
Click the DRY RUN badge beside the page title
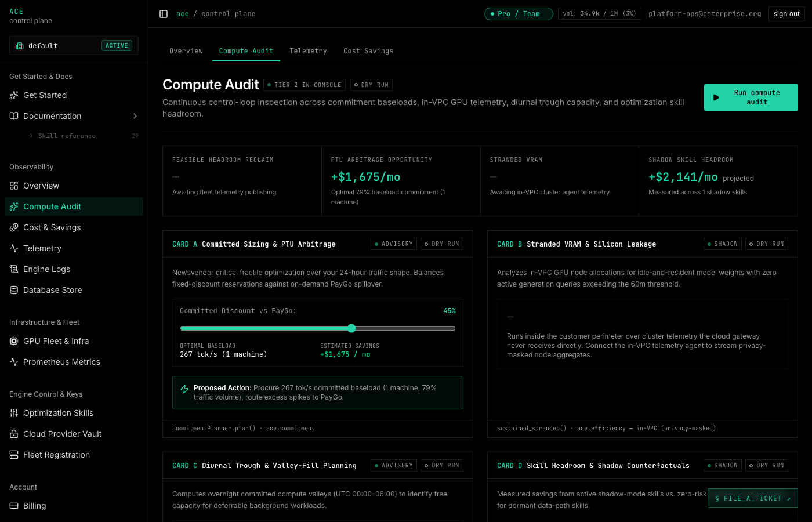pyautogui.click(x=371, y=85)
